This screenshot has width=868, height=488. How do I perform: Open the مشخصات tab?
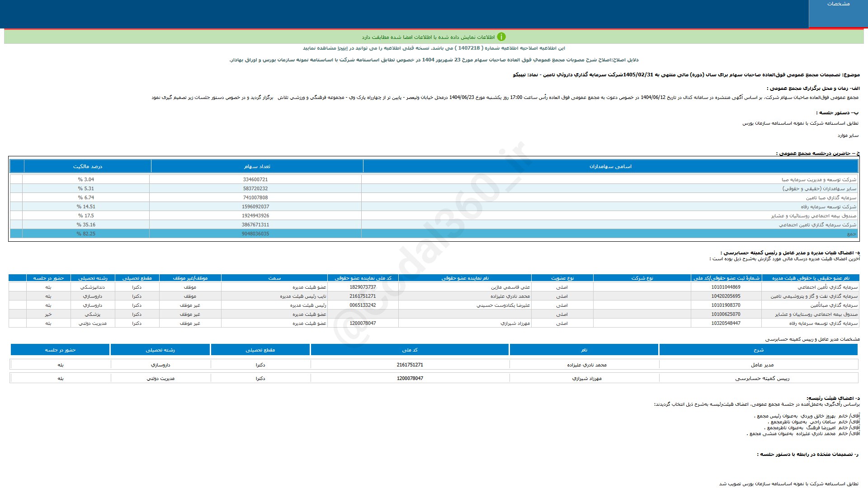(x=838, y=4)
